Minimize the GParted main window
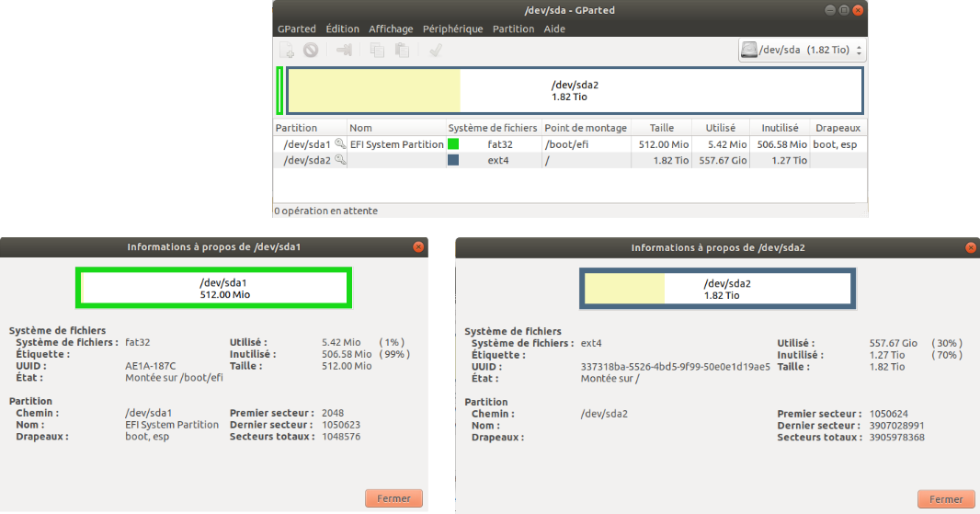Image resolution: width=980 pixels, height=514 pixels. click(830, 10)
